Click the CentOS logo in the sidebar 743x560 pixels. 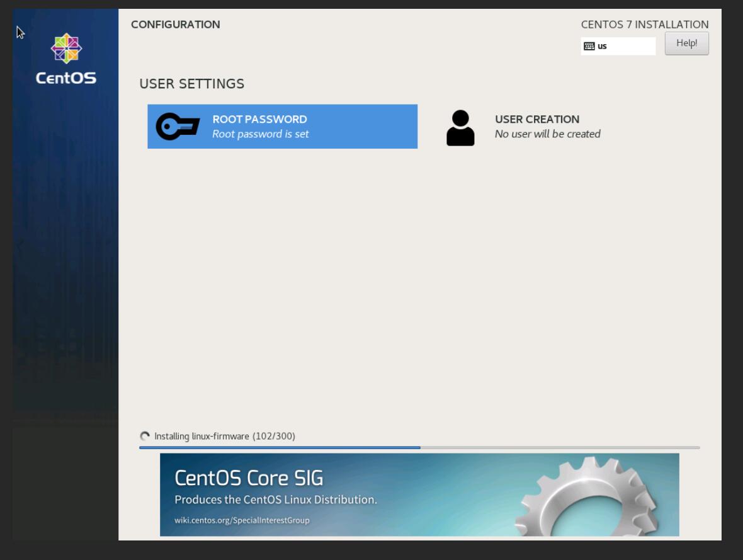66,59
